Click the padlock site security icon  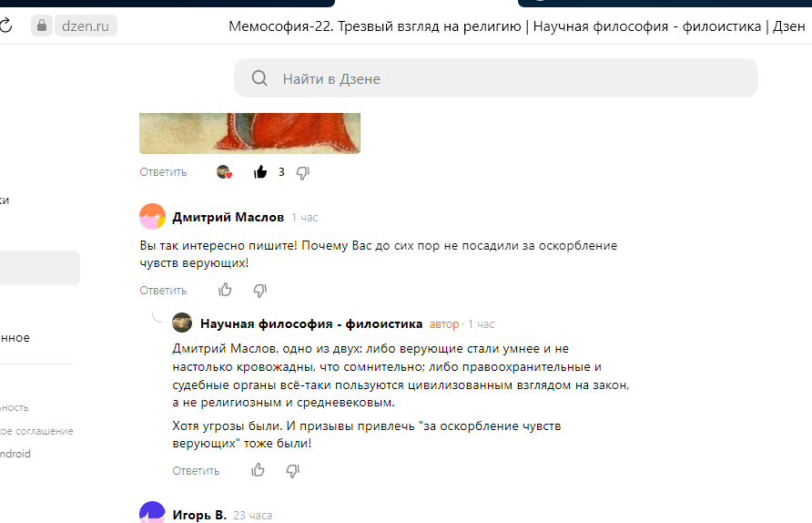point(42,26)
